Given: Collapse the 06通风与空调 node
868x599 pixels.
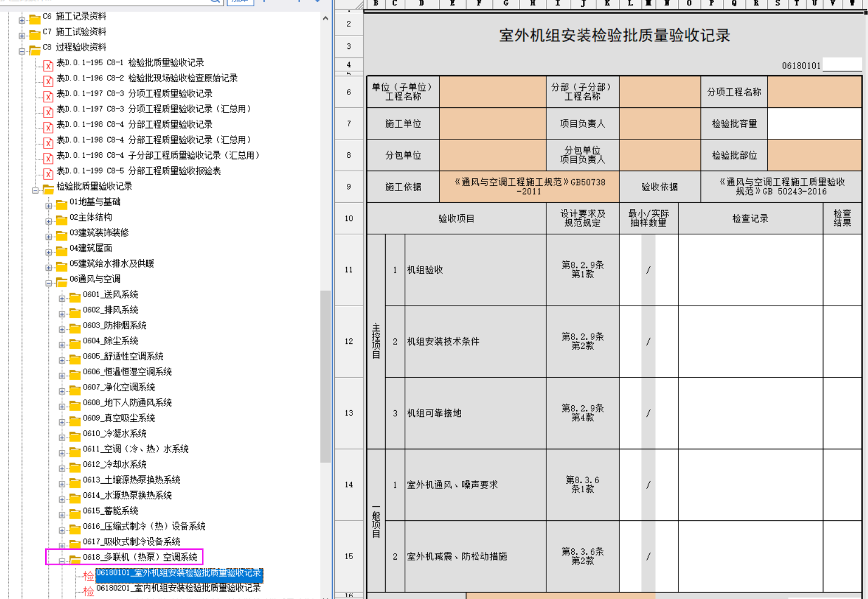Looking at the screenshot, I should [x=49, y=283].
